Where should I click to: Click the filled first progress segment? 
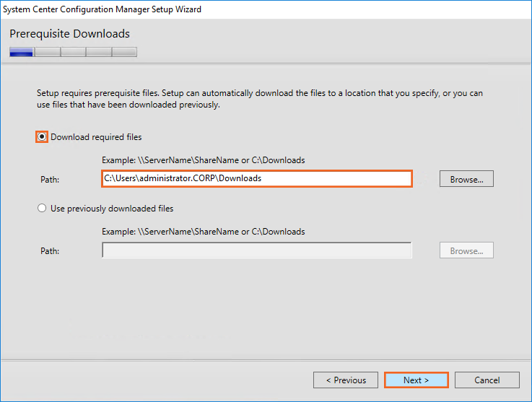(x=22, y=52)
